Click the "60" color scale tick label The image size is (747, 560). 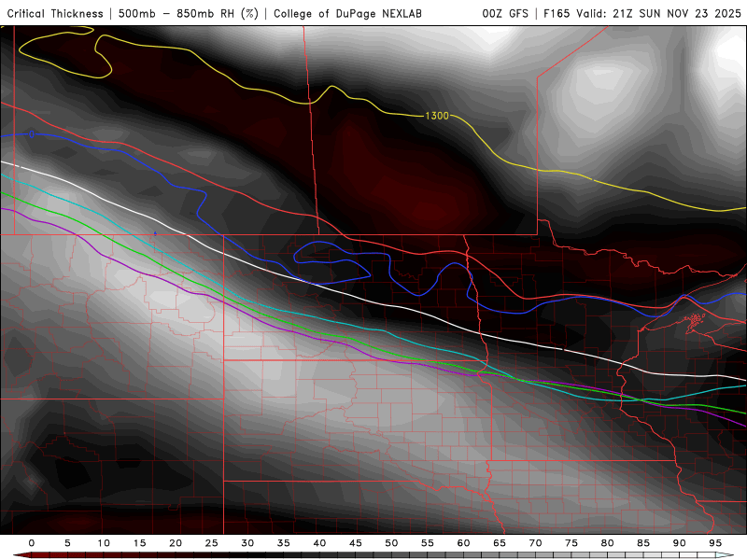(463, 543)
